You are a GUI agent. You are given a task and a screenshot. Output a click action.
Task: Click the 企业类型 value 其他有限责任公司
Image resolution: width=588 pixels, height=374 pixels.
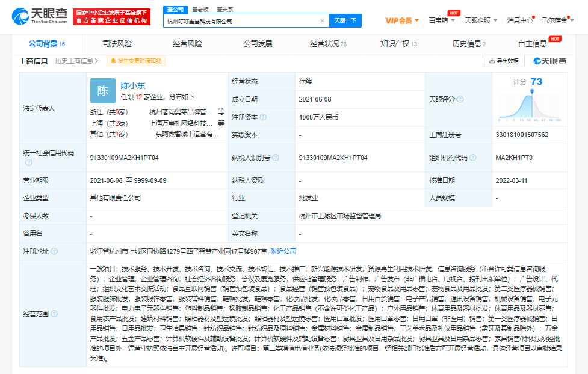pos(116,198)
